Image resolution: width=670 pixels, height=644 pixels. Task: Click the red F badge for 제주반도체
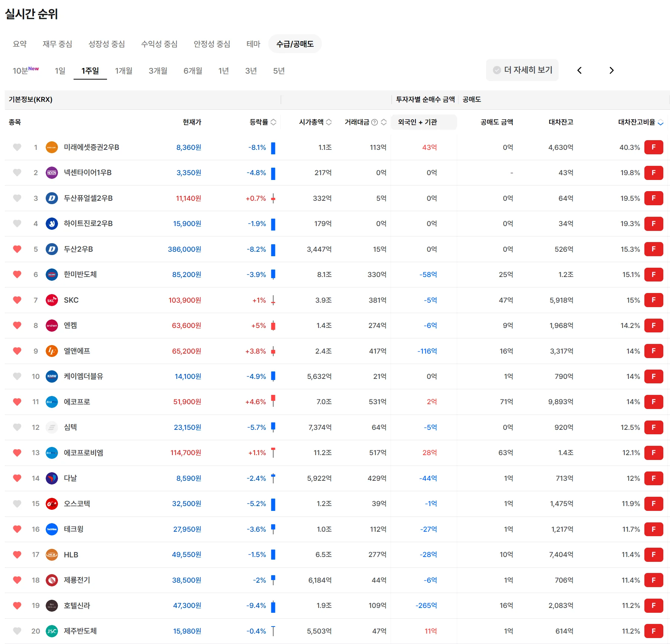click(x=654, y=631)
